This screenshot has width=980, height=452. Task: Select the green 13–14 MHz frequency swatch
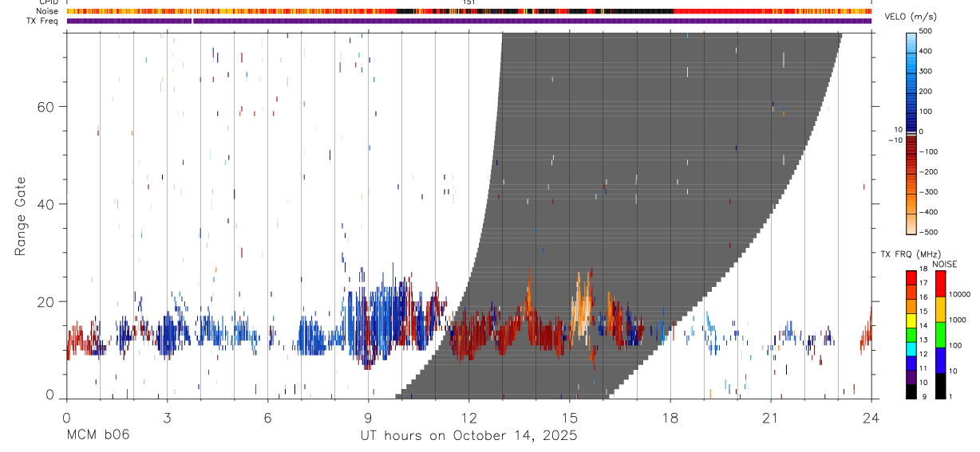tap(911, 334)
